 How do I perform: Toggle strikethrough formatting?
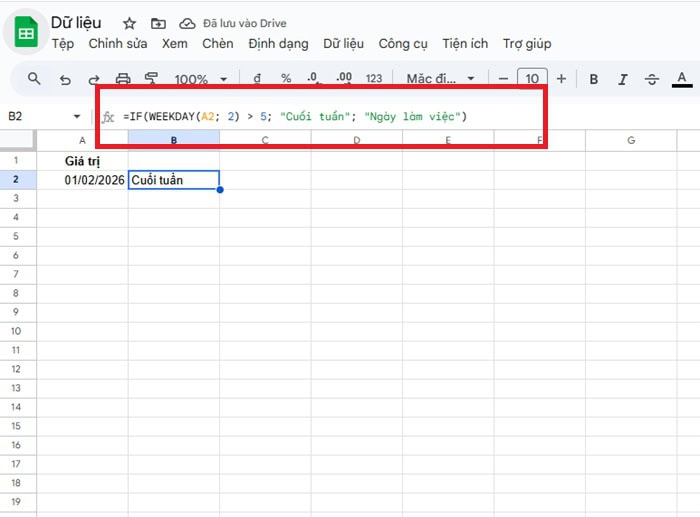pos(652,79)
